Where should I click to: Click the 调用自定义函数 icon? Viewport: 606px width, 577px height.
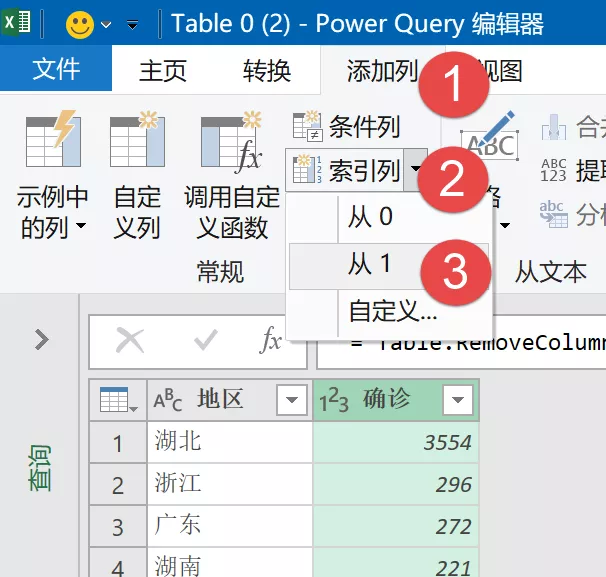click(x=232, y=142)
